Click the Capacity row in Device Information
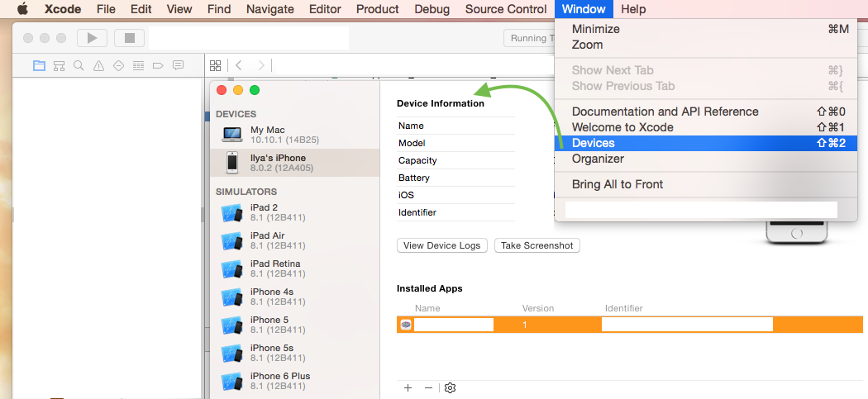Viewport: 868px width, 399px height. [x=455, y=160]
